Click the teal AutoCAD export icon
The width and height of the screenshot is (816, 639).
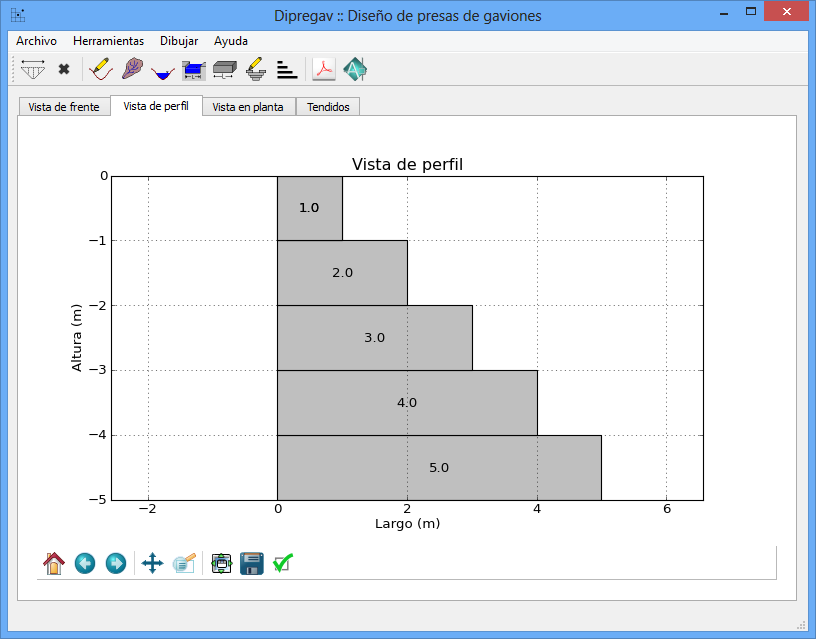(x=355, y=69)
